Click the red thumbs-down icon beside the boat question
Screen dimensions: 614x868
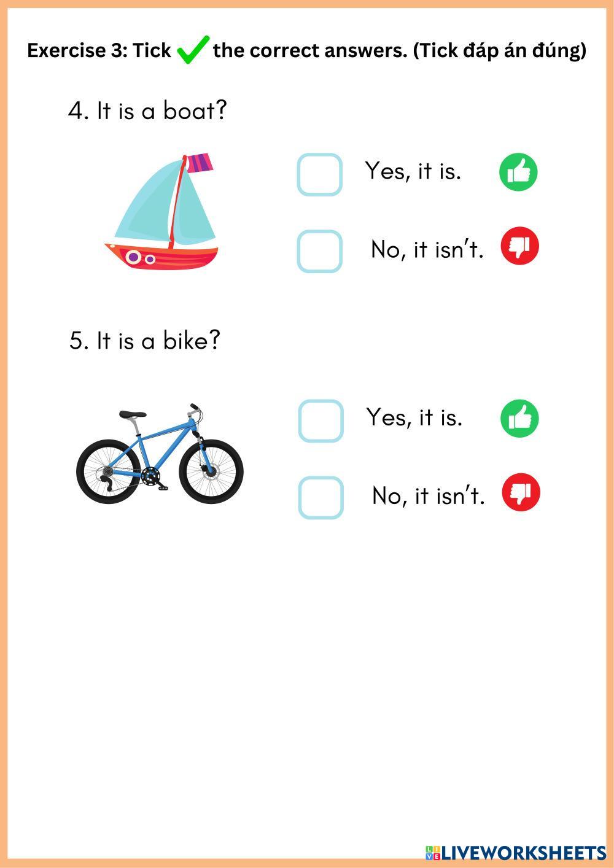pyautogui.click(x=519, y=246)
